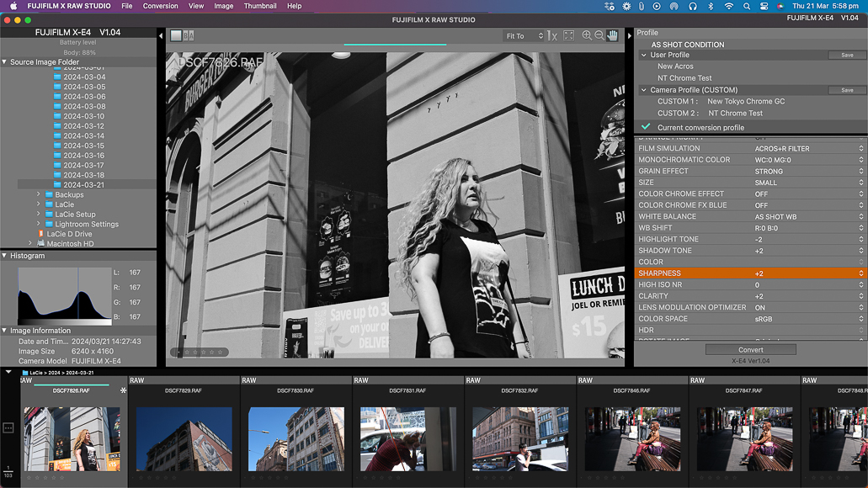Click the Backups folder icon
This screenshot has height=488, width=868.
coord(49,194)
